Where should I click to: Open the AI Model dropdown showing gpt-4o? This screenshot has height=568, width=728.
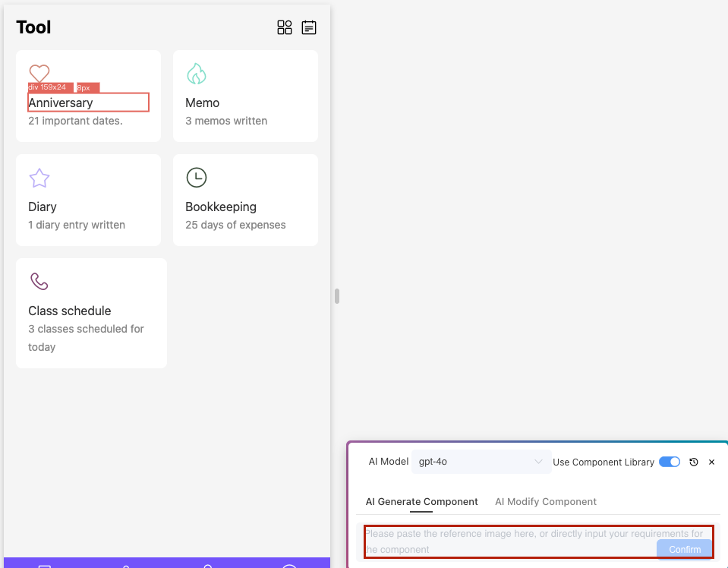(x=481, y=461)
